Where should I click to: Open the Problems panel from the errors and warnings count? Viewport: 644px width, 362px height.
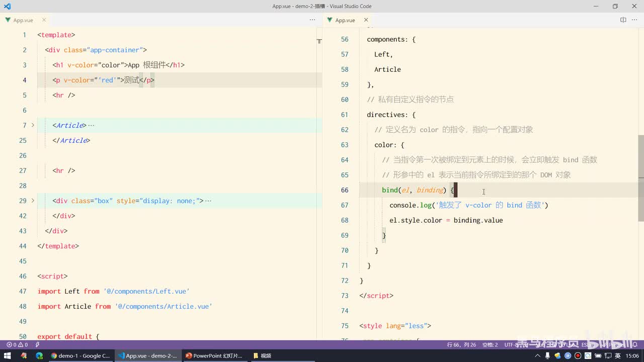click(17, 344)
